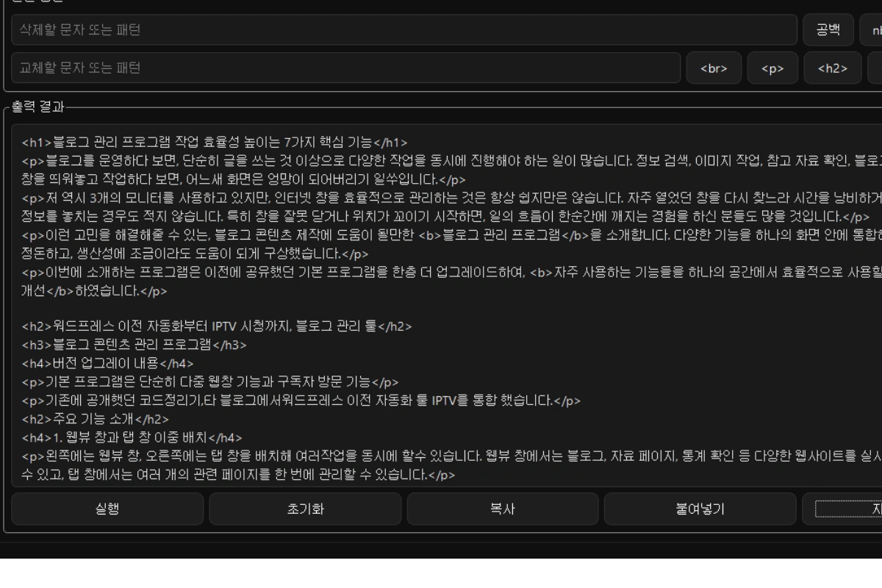
Task: Click the cut-off button right of 붙여넣기
Action: [849, 509]
